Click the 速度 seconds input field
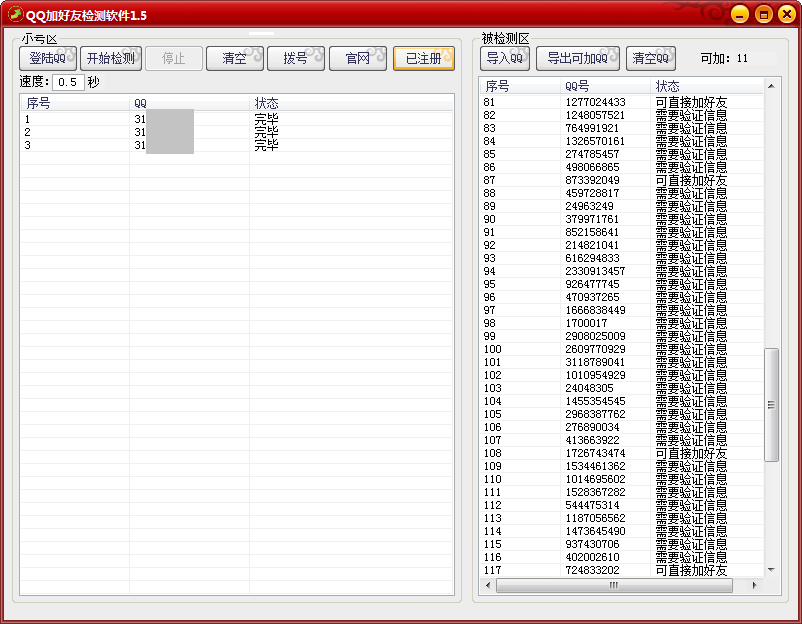This screenshot has height=624, width=802. tap(68, 82)
